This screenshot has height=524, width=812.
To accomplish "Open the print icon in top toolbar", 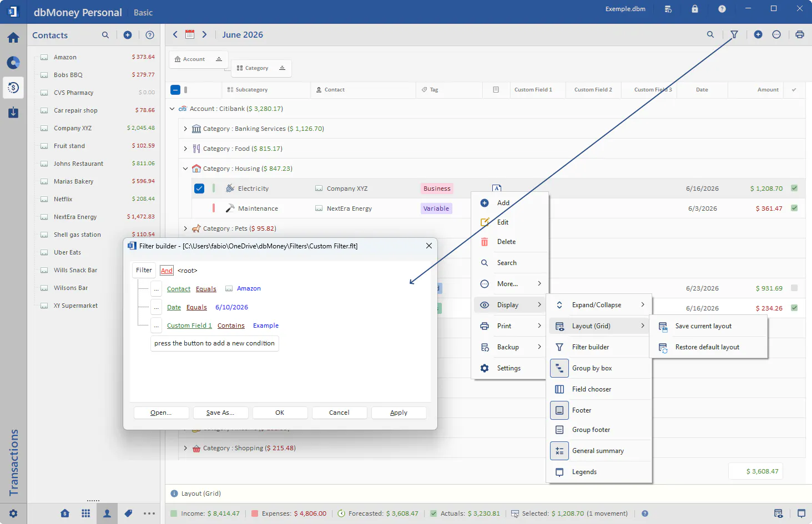I will tap(800, 34).
